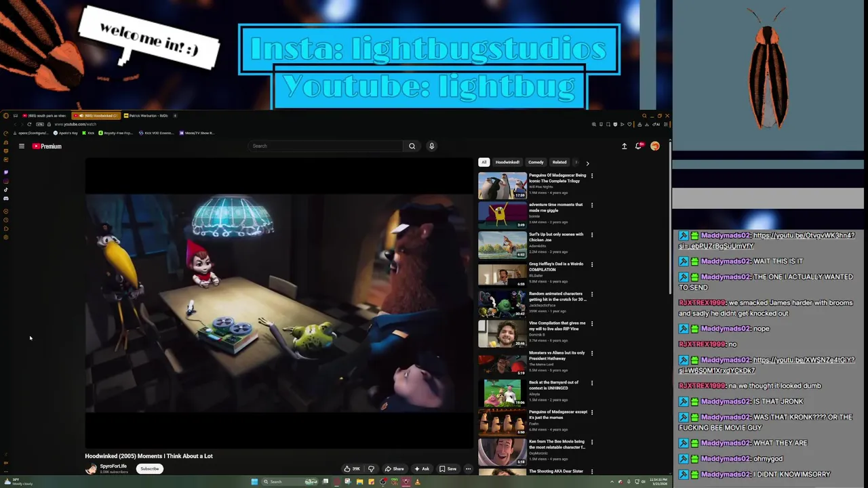Screen dimensions: 868x488
Task: Show hidden system tray icons chevron
Action: [612, 482]
